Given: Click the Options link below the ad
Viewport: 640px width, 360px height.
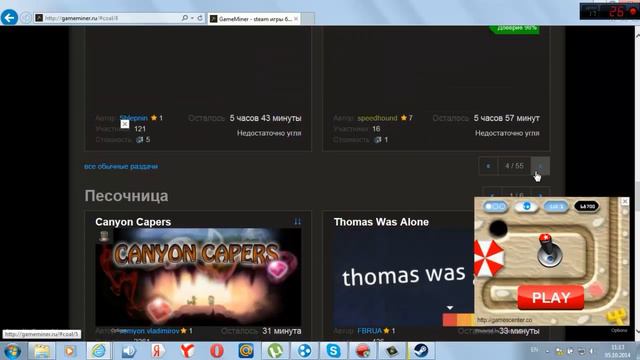Looking at the screenshot, I should tap(619, 330).
